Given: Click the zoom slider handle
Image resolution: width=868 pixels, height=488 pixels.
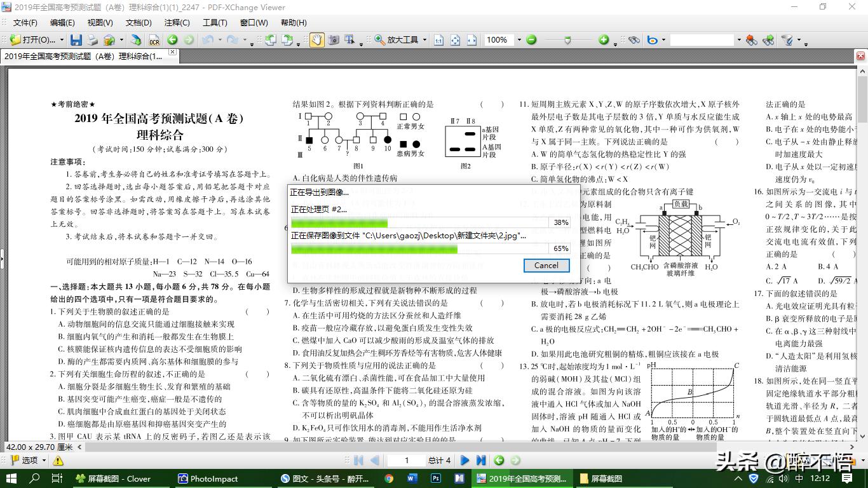Looking at the screenshot, I should click(567, 40).
